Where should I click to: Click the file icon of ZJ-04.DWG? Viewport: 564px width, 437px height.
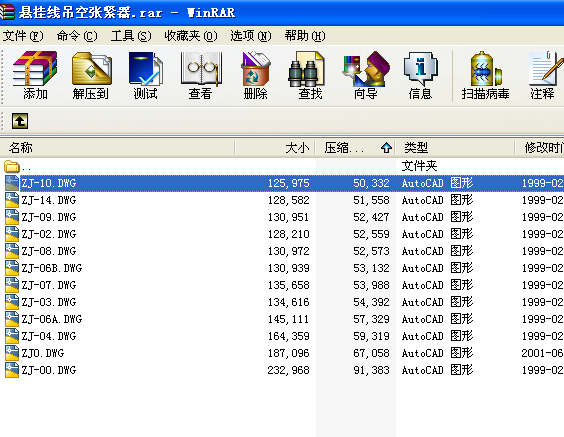[x=12, y=336]
